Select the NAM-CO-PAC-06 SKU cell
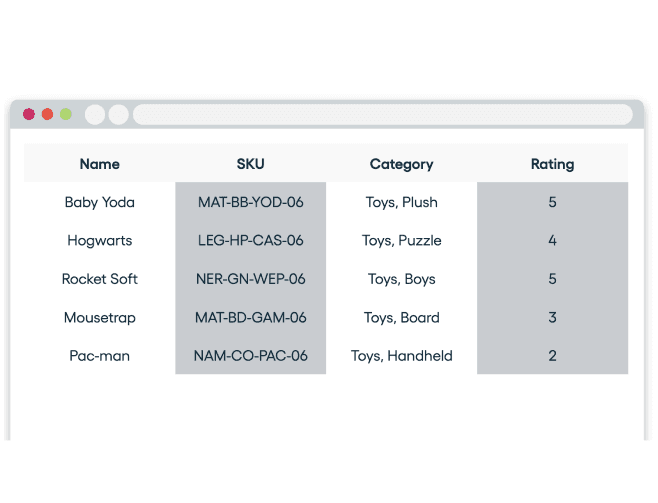This screenshot has width=658, height=503. click(251, 356)
